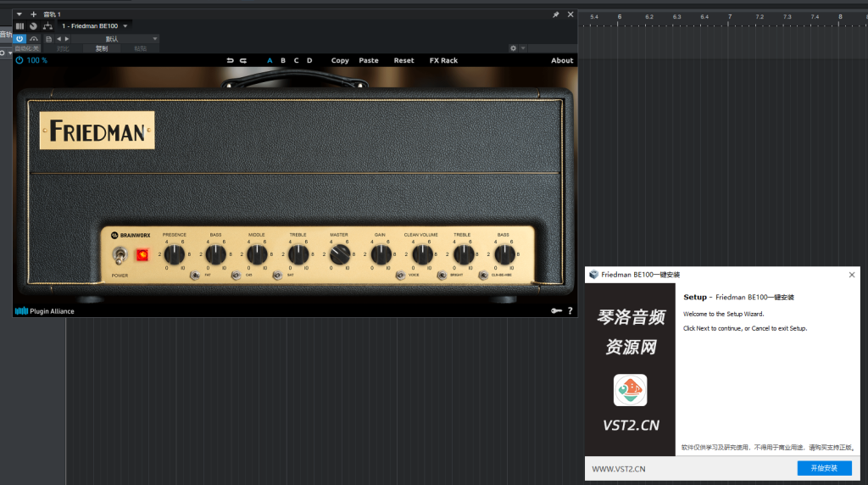Open the question mark help icon

pyautogui.click(x=570, y=311)
